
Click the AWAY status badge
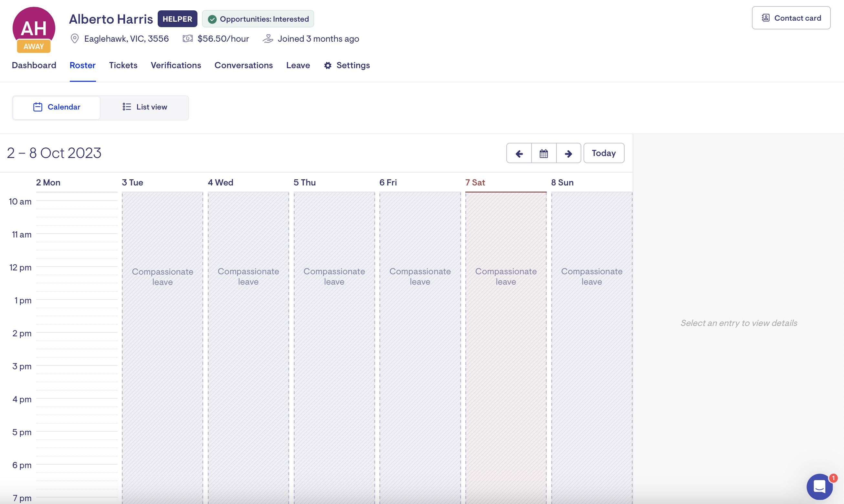[34, 46]
